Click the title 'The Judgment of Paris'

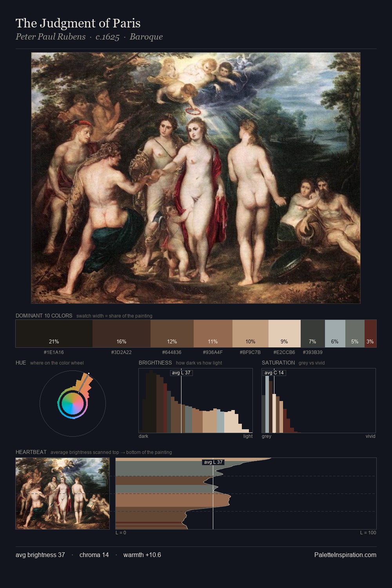pos(78,23)
